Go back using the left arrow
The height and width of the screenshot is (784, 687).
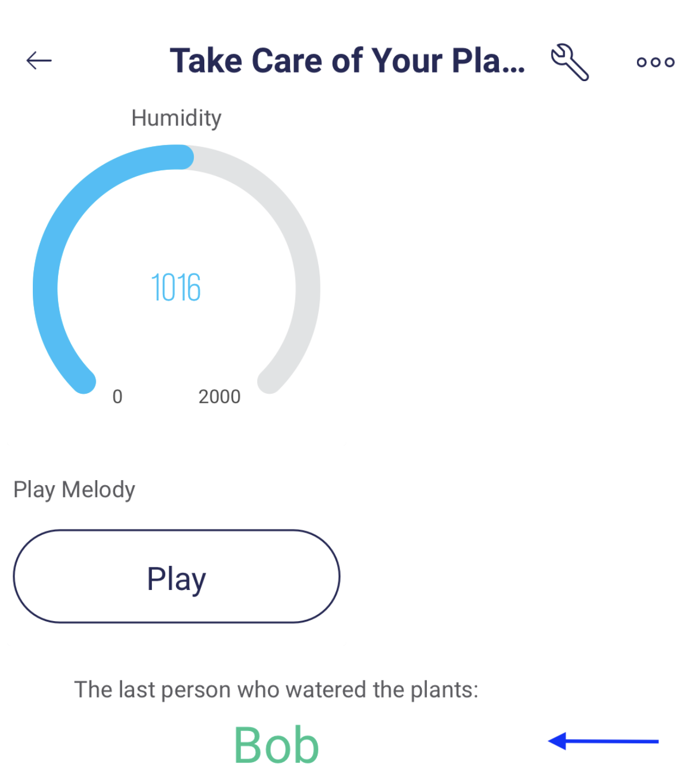(x=39, y=60)
